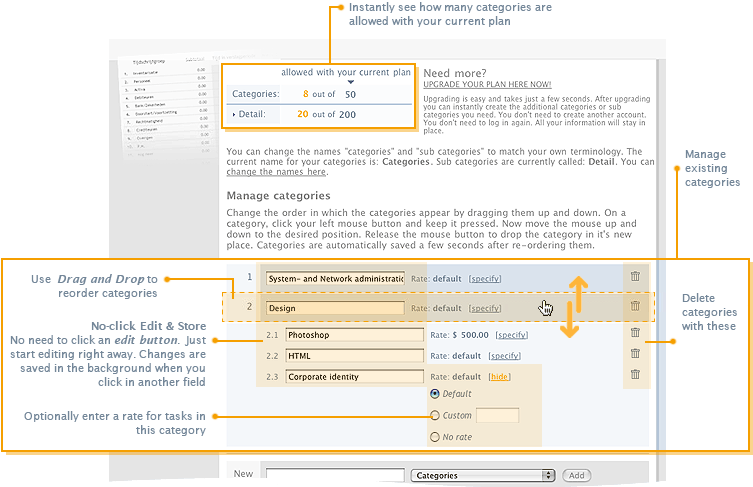Viewport: 753px width, 487px height.
Task: Click the change the names here link
Action: pos(276,172)
